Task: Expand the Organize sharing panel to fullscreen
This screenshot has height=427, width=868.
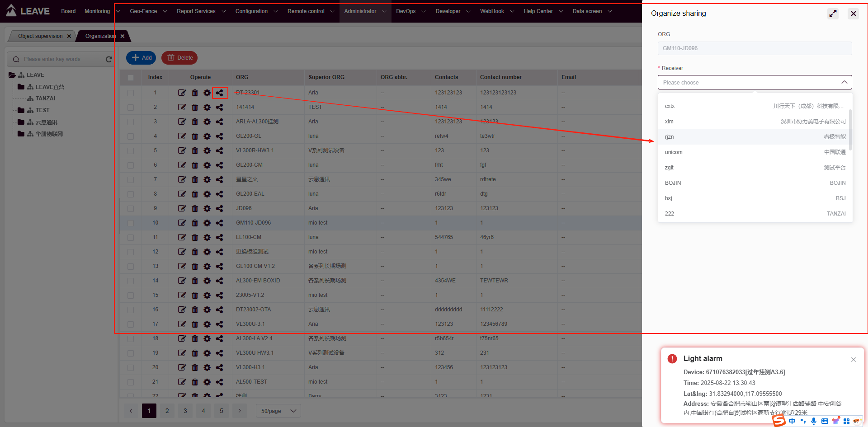Action: tap(833, 14)
